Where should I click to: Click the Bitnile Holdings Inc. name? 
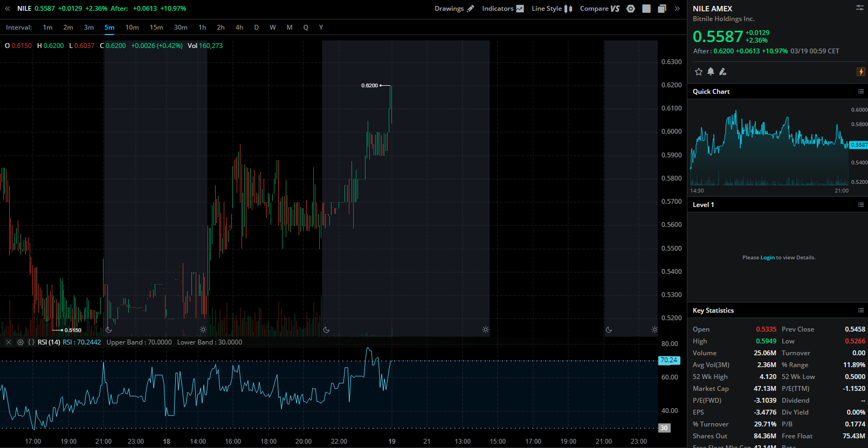(724, 19)
